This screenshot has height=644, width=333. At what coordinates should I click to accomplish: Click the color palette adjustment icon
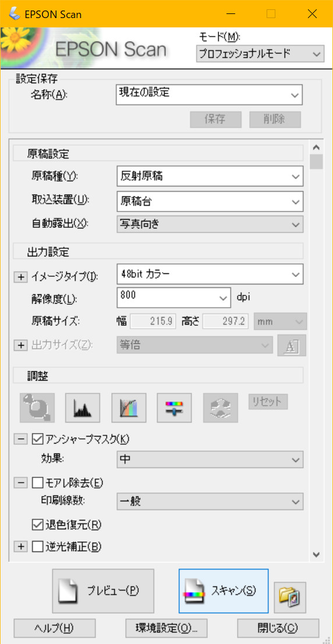(x=221, y=408)
